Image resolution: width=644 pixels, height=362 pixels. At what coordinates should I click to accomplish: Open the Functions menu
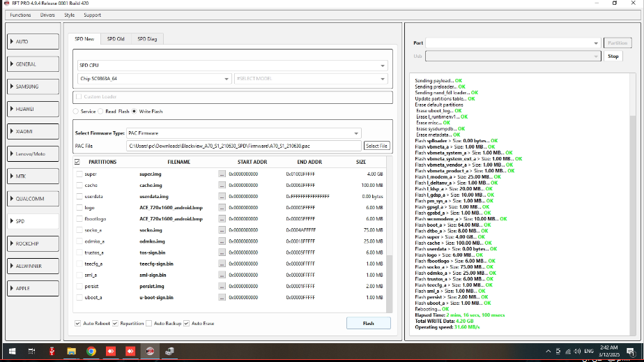pyautogui.click(x=20, y=15)
